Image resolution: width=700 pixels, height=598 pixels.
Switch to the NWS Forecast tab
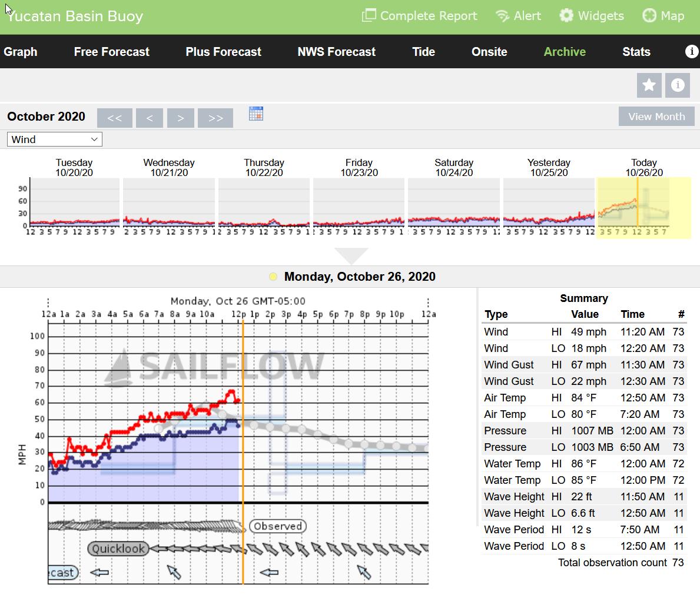[x=337, y=52]
